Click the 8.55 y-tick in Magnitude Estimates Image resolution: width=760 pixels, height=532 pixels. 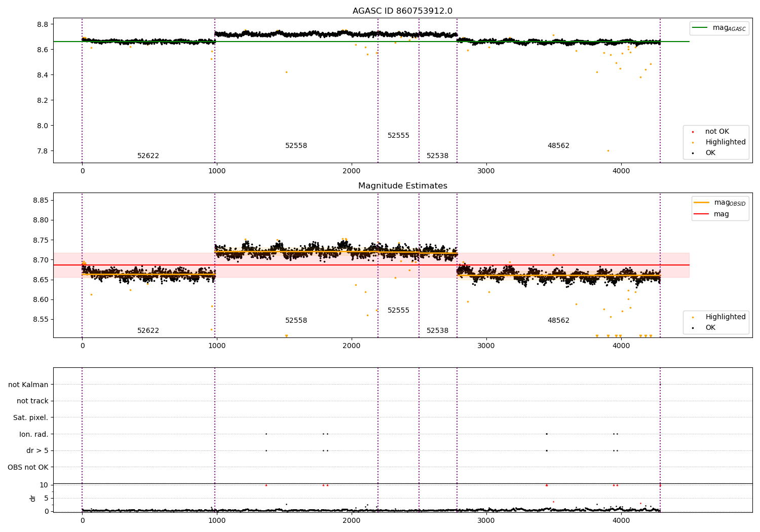(41, 320)
